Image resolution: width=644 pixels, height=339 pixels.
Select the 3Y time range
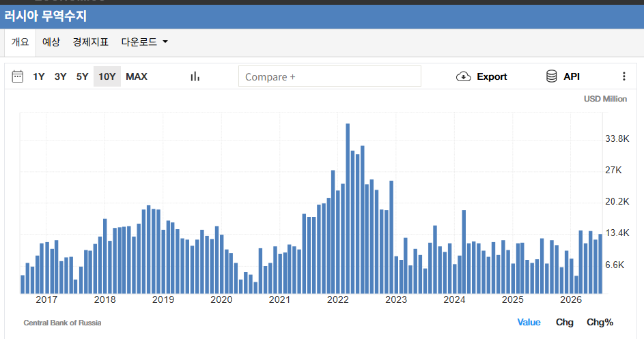pyautogui.click(x=60, y=76)
